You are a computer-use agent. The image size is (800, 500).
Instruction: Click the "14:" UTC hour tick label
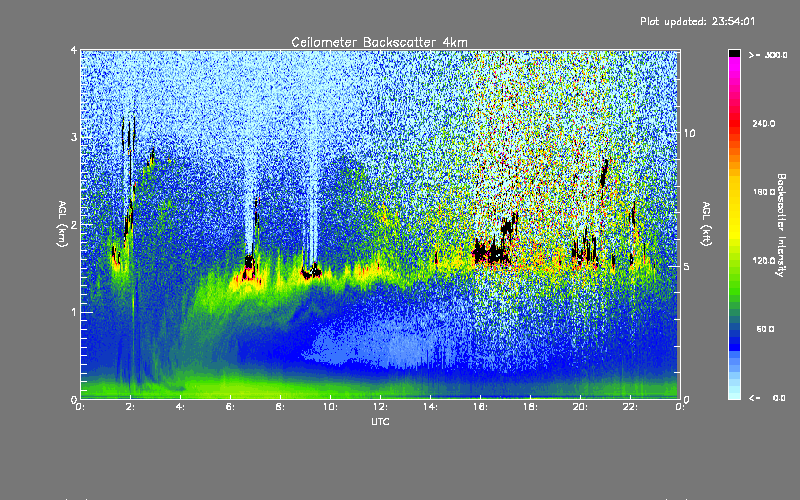(x=430, y=407)
